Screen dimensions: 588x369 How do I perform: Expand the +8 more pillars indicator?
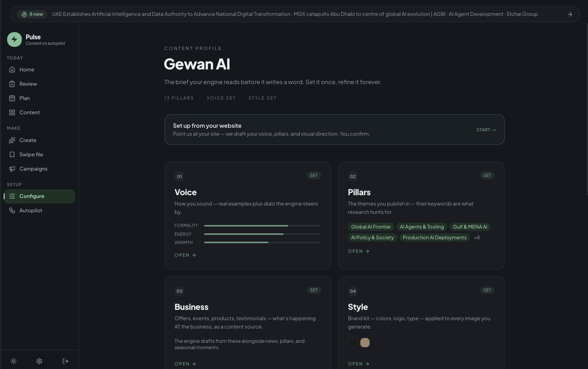tap(477, 238)
